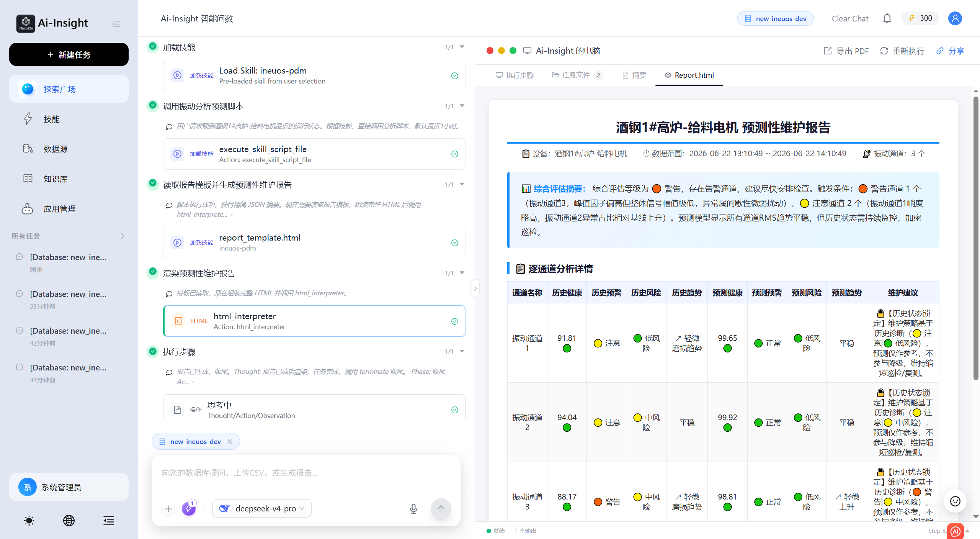Click the chat message input field
The image size is (980, 539).
[x=306, y=473]
